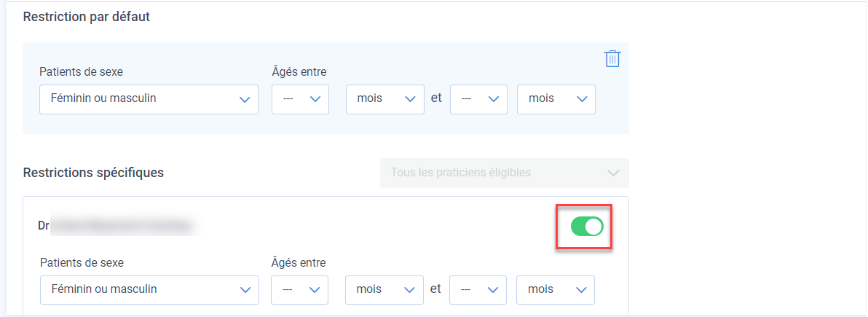Click the Restrictions spécifiques heading

click(x=93, y=173)
